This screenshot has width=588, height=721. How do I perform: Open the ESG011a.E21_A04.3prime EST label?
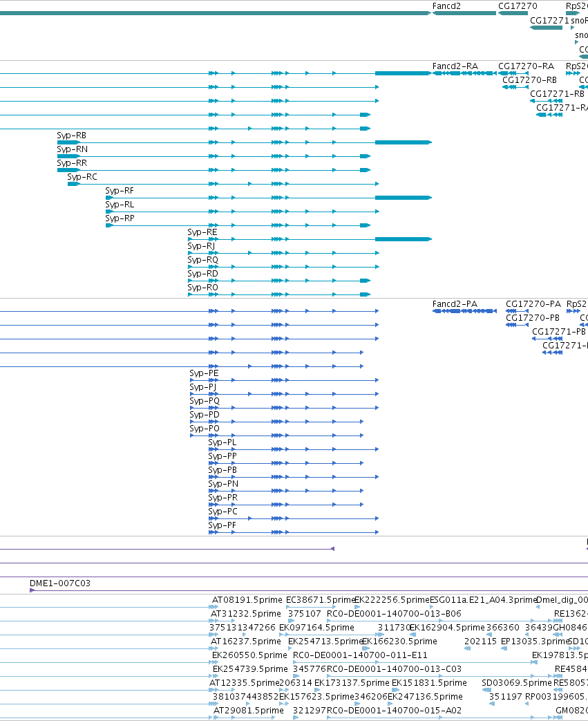(x=483, y=599)
